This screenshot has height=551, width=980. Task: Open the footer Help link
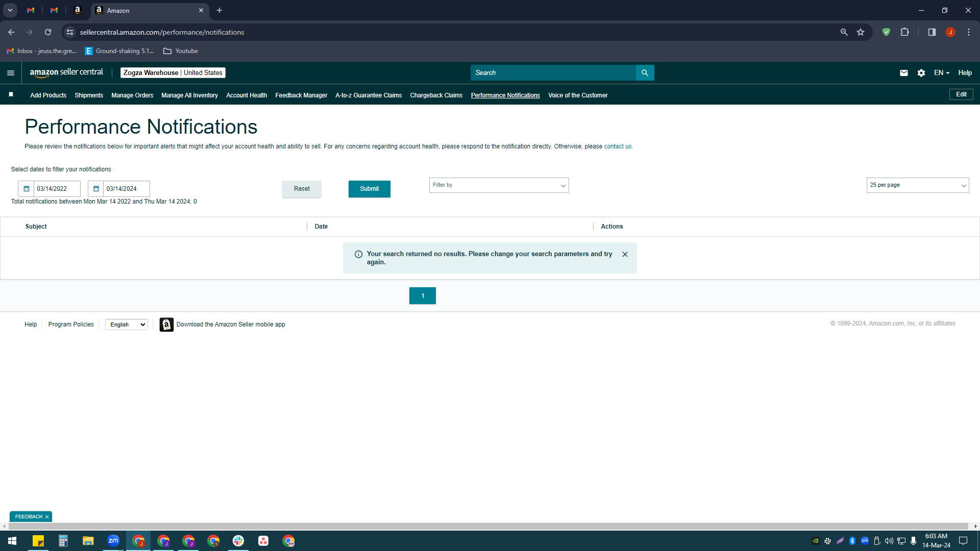pyautogui.click(x=31, y=324)
